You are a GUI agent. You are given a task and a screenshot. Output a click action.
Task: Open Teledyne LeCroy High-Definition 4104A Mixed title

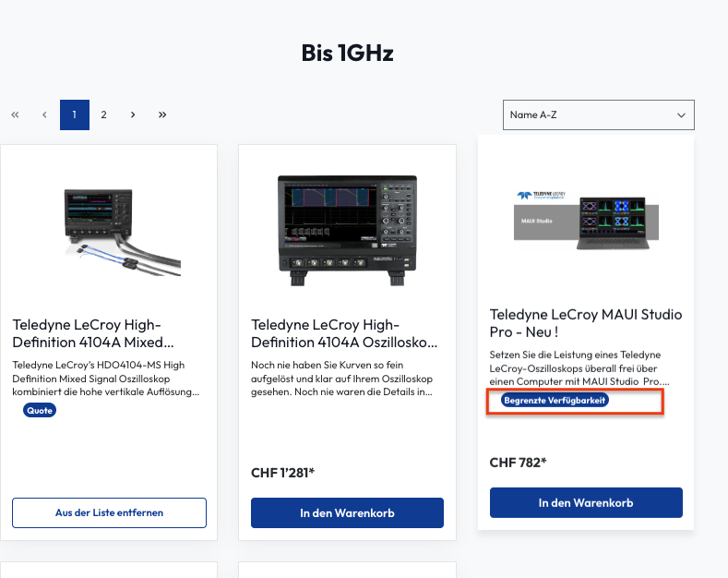click(x=93, y=333)
